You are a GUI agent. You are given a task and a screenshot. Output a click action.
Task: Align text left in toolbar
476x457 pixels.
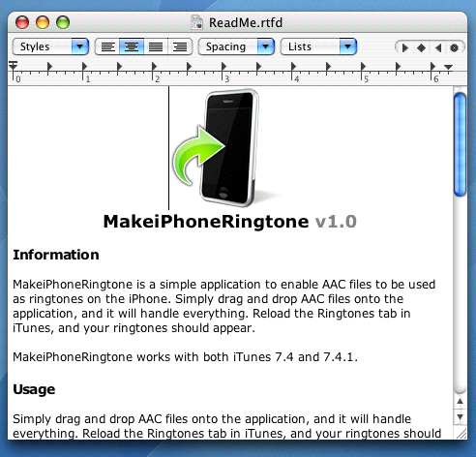coord(107,47)
